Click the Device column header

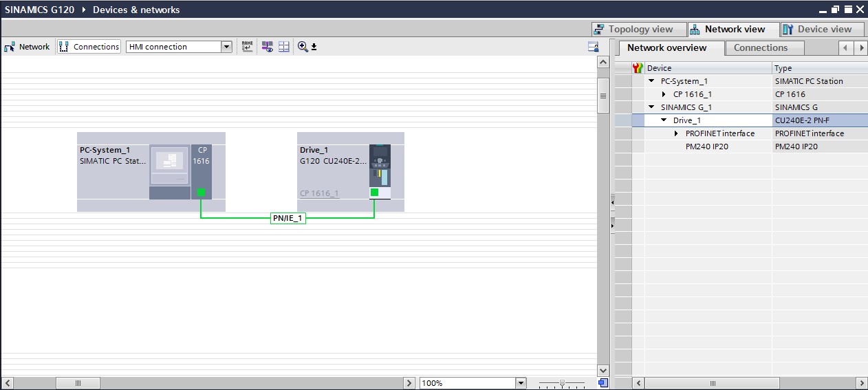[x=708, y=68]
